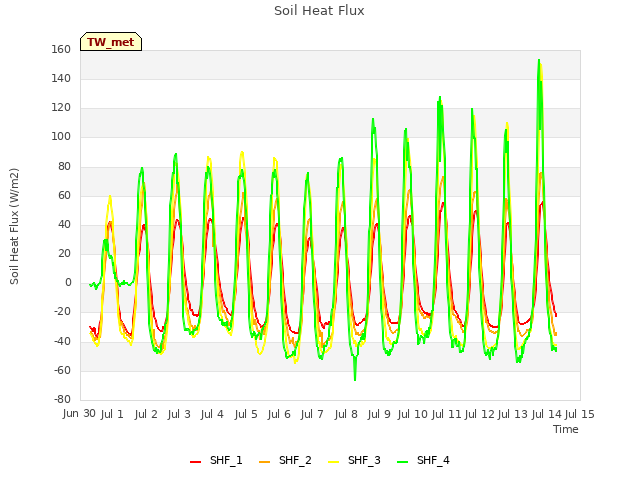Click the Jul 2 x-axis tick label
Image resolution: width=640 pixels, height=480 pixels.
coord(146,414)
